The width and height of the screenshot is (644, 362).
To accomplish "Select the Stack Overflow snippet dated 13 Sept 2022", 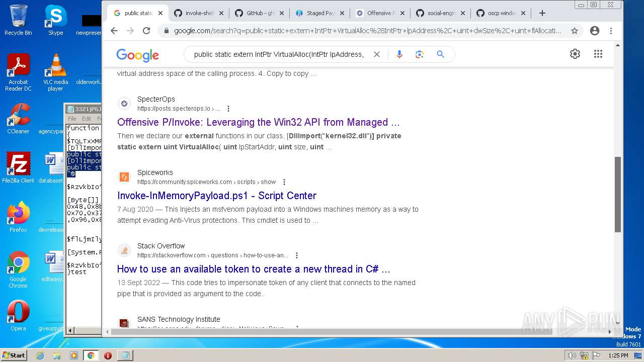I will (266, 288).
